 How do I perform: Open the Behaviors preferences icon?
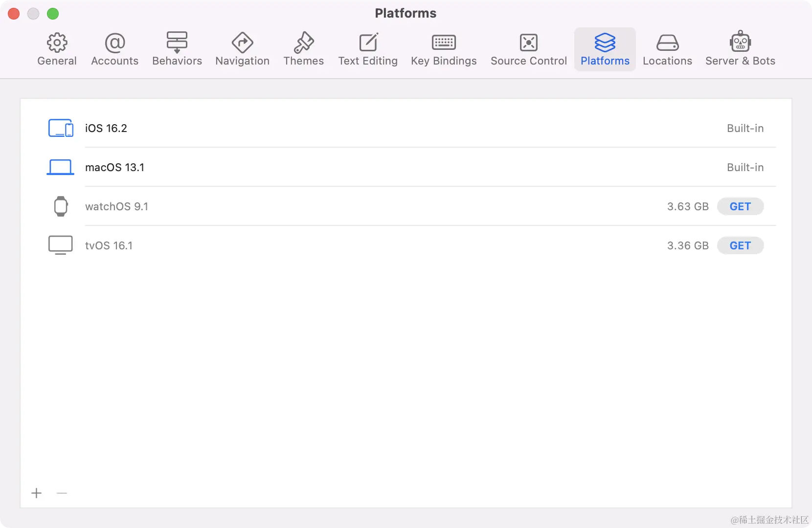pos(177,43)
